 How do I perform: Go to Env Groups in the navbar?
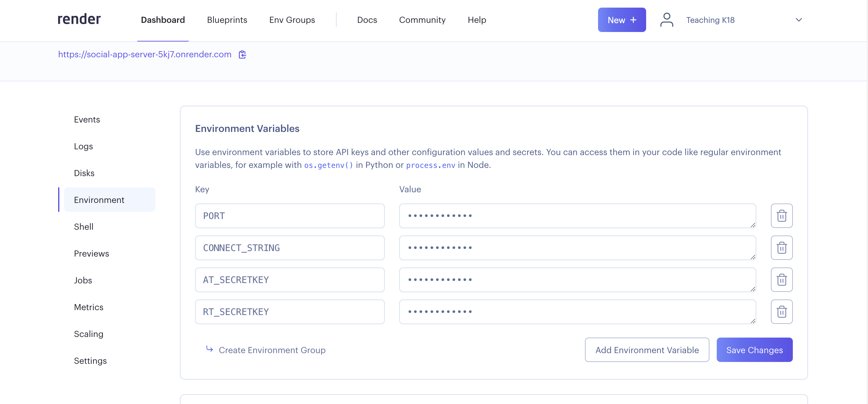point(292,20)
